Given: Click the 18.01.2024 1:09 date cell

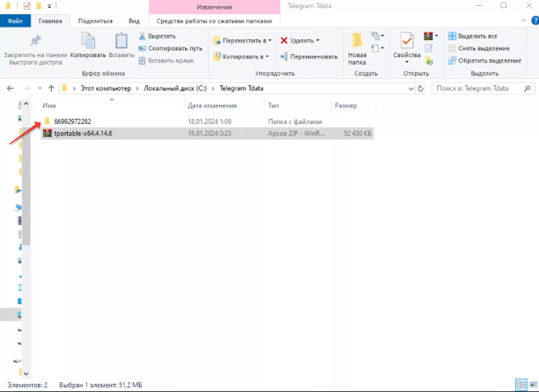Looking at the screenshot, I should tap(209, 121).
